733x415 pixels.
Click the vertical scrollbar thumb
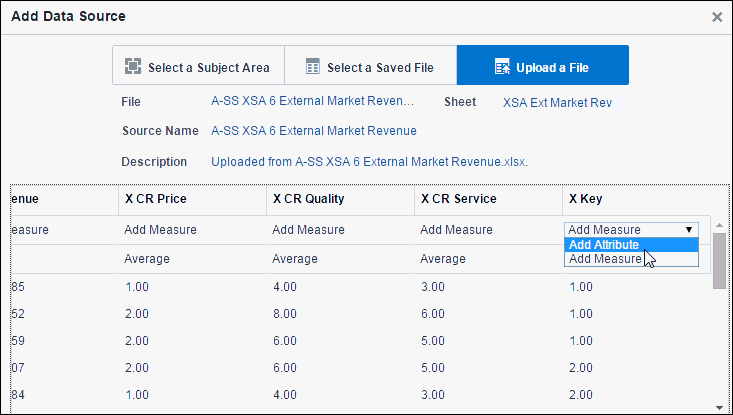click(x=720, y=261)
